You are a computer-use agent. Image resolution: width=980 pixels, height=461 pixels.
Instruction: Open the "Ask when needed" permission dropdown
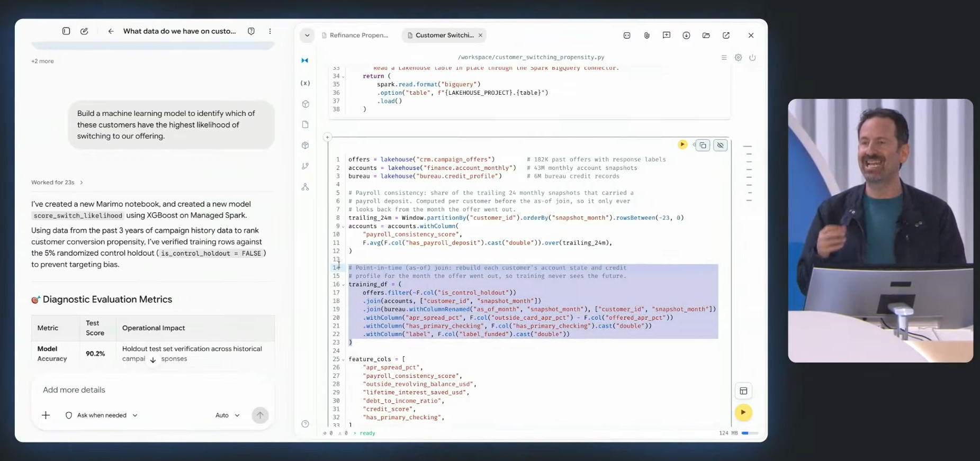coord(102,415)
